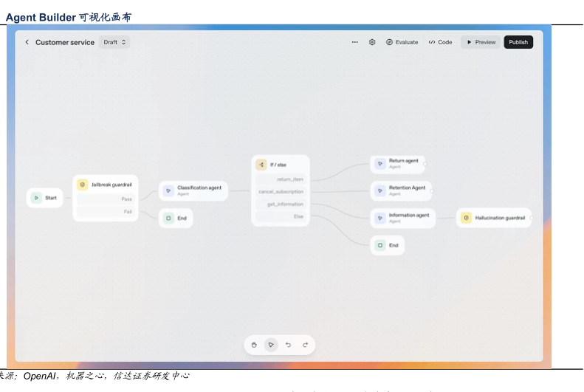Open workflow settings gear icon
Screen dimensions: 584x392
[x=372, y=42]
